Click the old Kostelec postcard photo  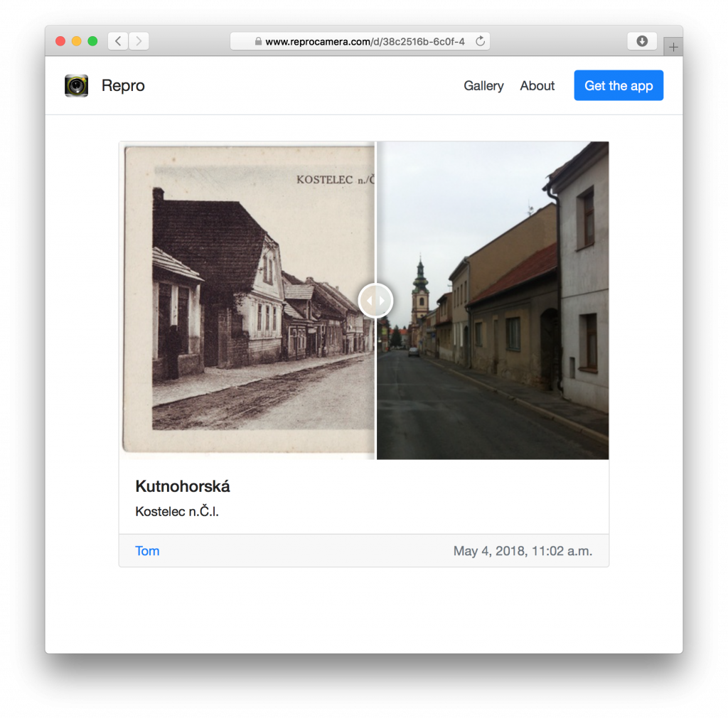tap(247, 300)
